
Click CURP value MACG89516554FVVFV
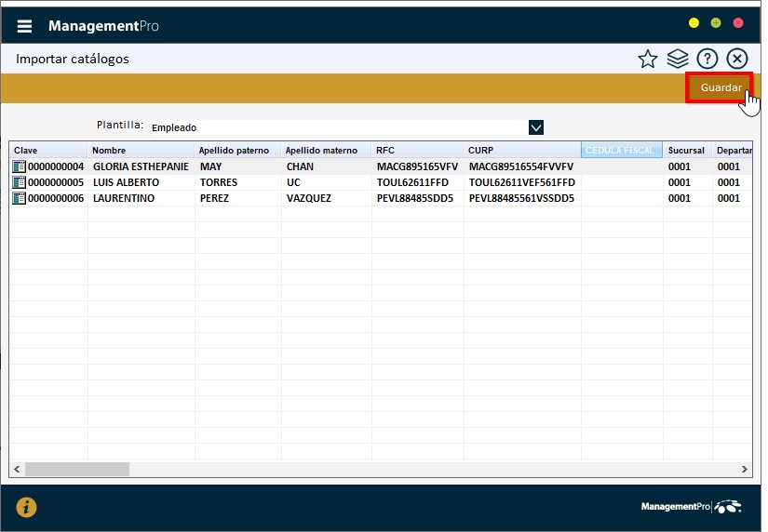pos(520,166)
